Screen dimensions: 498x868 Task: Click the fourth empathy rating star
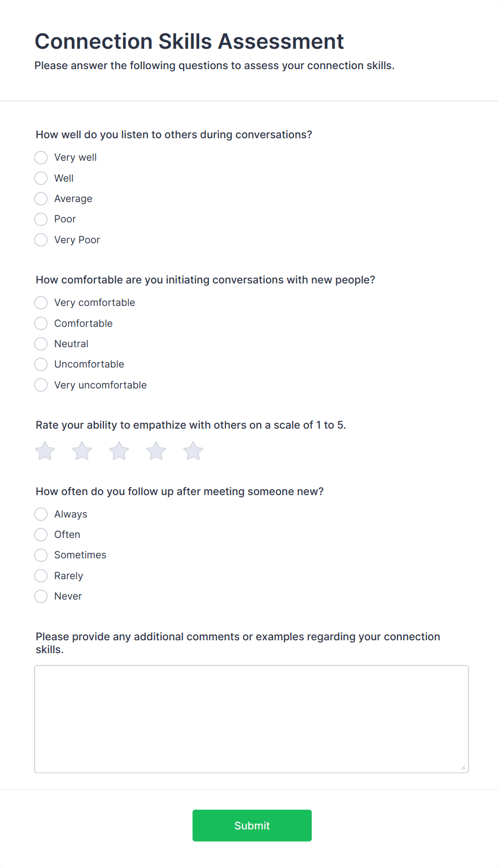click(x=156, y=451)
